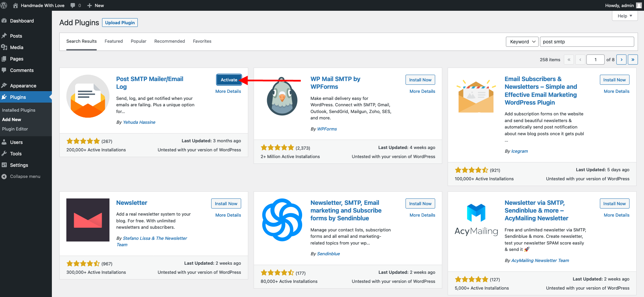Switch to the Favorites tab
This screenshot has width=644, height=297.
coord(202,41)
